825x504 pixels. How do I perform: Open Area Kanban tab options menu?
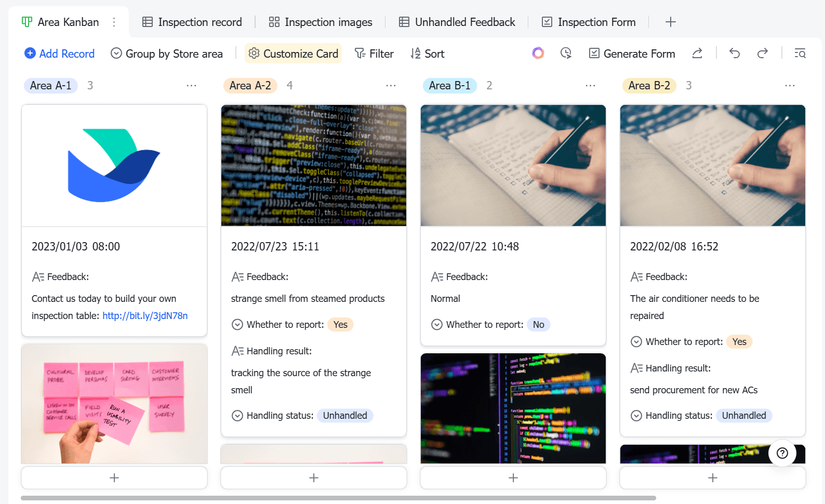114,22
